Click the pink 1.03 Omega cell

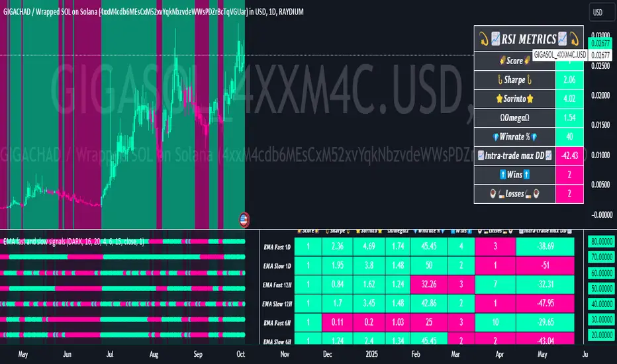click(x=398, y=322)
